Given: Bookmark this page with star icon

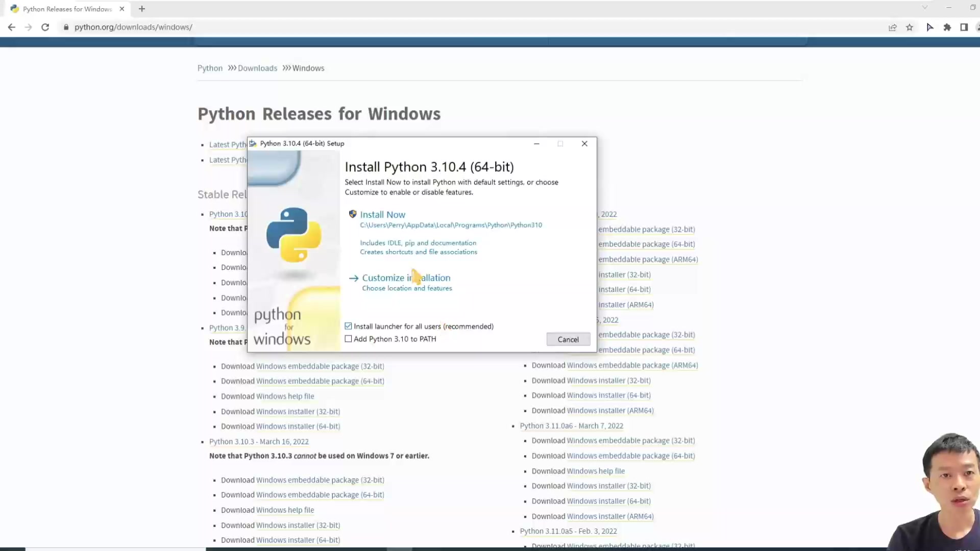Looking at the screenshot, I should click(910, 28).
